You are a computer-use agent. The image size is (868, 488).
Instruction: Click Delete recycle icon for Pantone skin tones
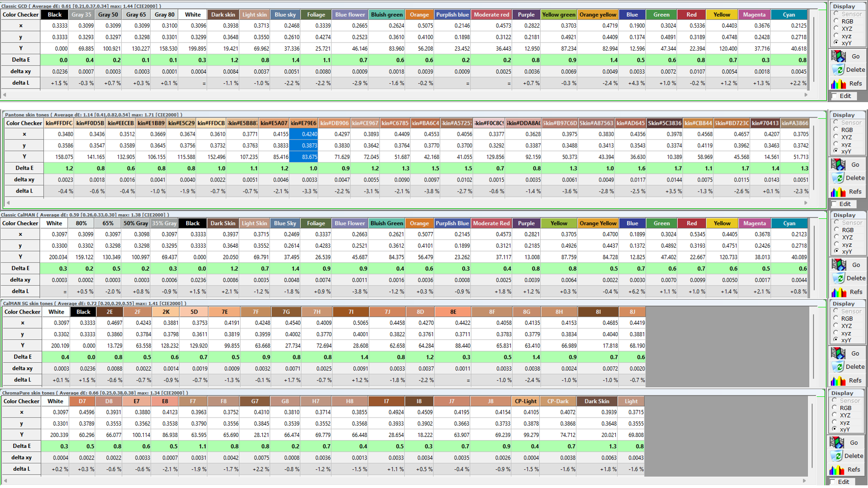click(838, 178)
